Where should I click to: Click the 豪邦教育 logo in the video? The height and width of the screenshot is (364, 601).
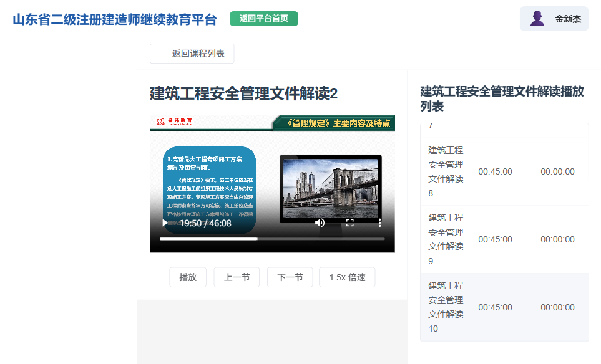click(174, 122)
